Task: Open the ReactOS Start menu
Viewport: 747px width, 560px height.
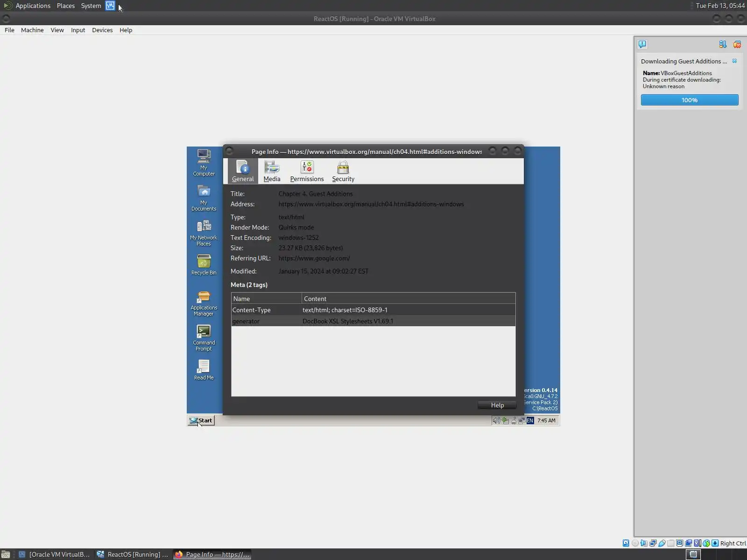Action: click(201, 420)
